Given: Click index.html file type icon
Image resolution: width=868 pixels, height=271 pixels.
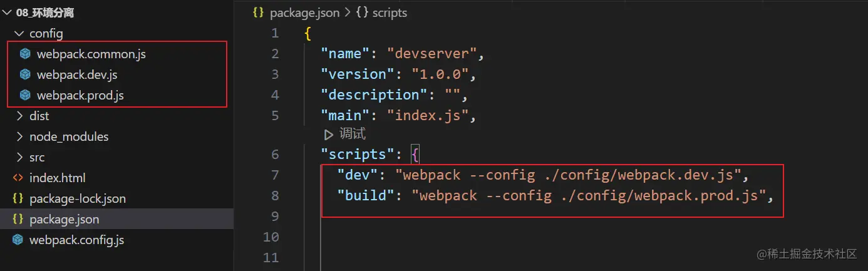Looking at the screenshot, I should (x=18, y=178).
